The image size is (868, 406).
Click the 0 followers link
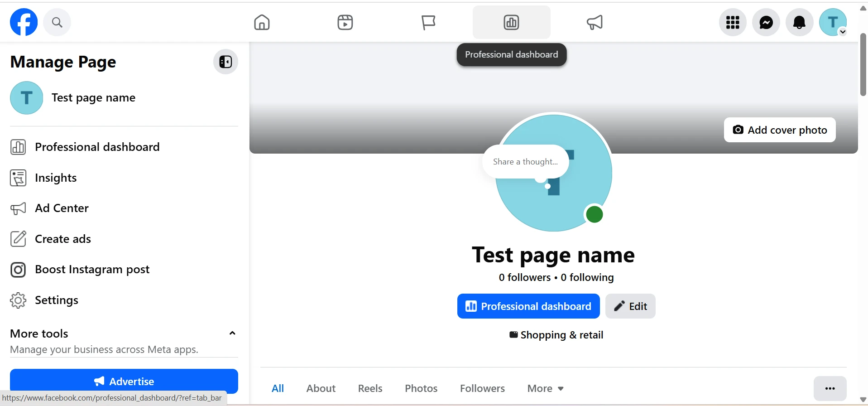click(x=525, y=277)
